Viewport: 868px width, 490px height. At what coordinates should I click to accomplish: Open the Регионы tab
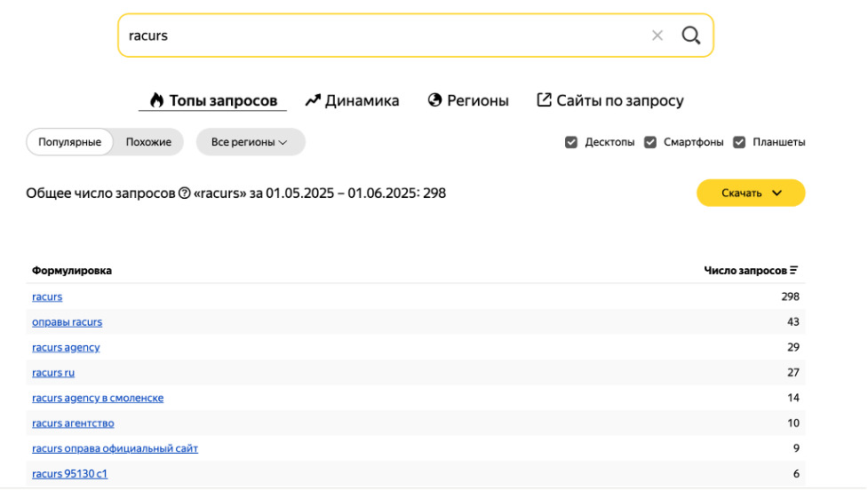467,100
